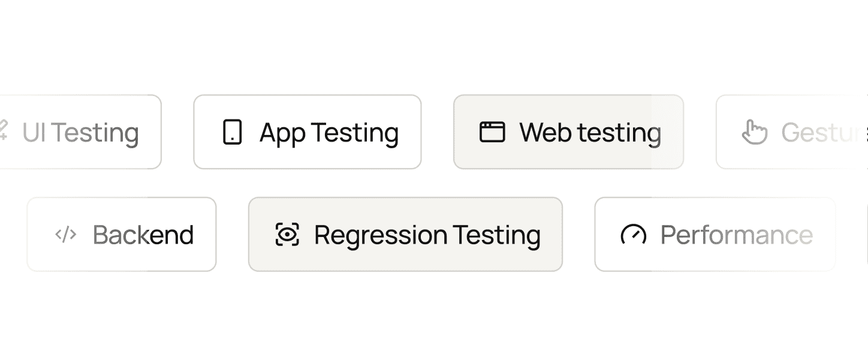Image resolution: width=868 pixels, height=360 pixels.
Task: Click the pointing hand gesture icon
Action: 754,132
